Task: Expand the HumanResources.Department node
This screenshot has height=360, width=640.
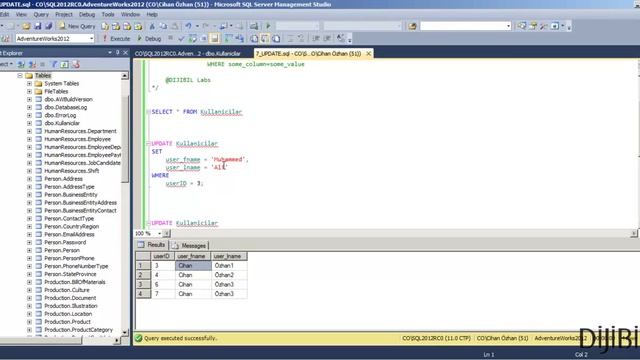Action: 29,131
